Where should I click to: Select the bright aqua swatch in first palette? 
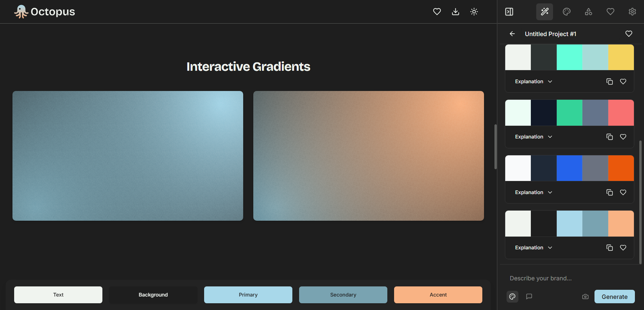click(570, 57)
